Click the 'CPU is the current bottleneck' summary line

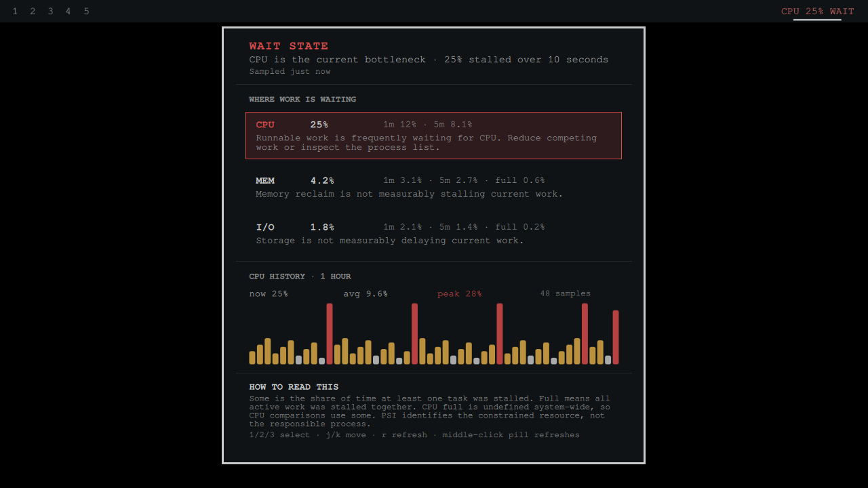click(429, 60)
